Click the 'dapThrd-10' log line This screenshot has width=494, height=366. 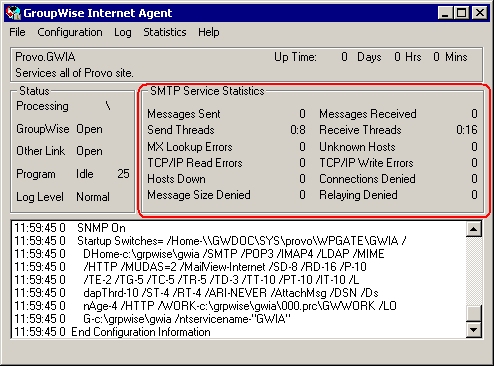(196, 293)
